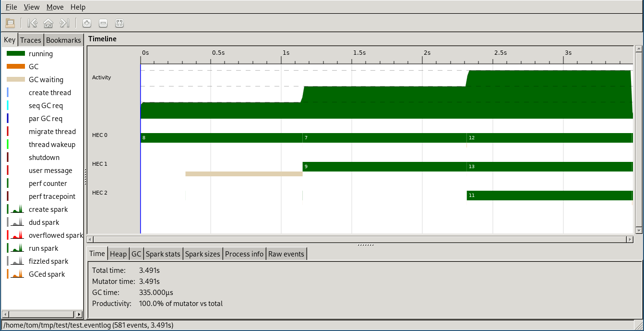Click the zoom out toolbar button
644x331 pixels.
[103, 23]
